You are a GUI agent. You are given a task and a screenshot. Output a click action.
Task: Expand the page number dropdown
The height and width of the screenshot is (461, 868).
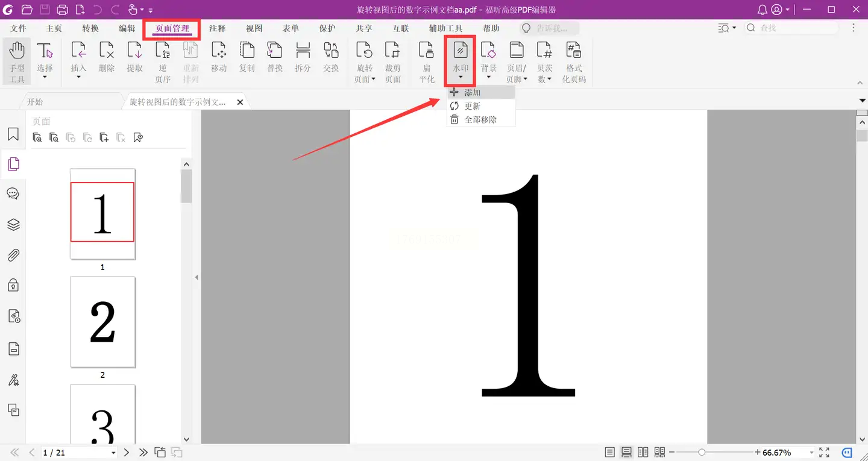[x=113, y=453]
